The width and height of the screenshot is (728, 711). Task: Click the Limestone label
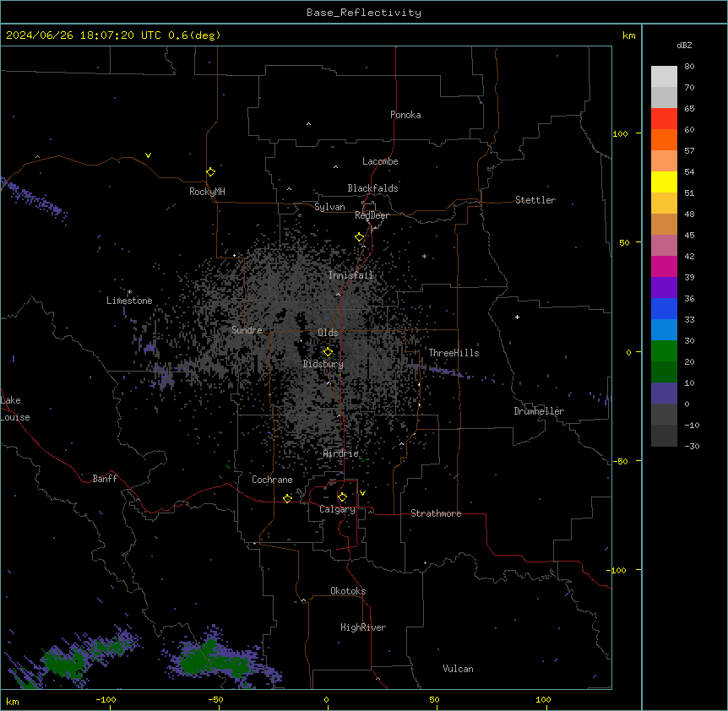[129, 301]
